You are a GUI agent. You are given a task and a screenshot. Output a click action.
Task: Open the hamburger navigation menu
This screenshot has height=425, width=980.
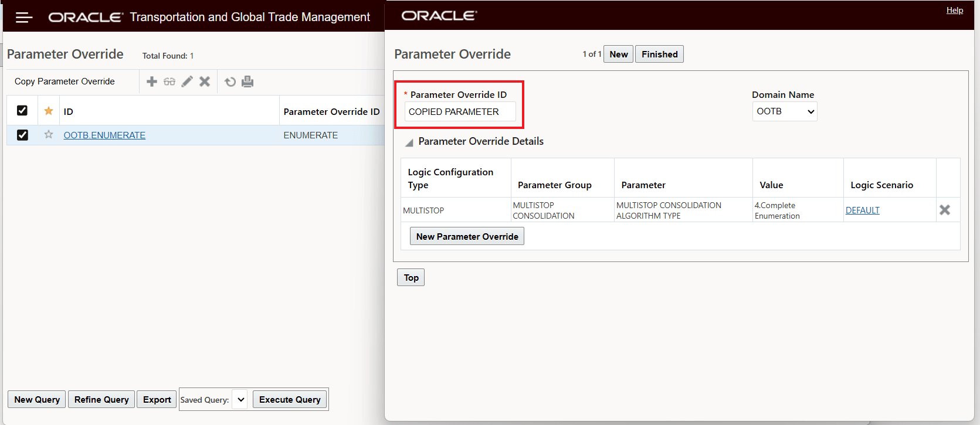coord(24,18)
